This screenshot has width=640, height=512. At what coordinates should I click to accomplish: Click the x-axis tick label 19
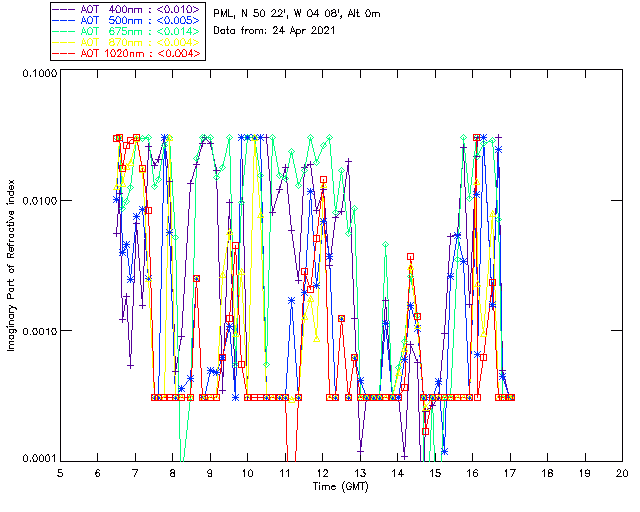click(585, 473)
